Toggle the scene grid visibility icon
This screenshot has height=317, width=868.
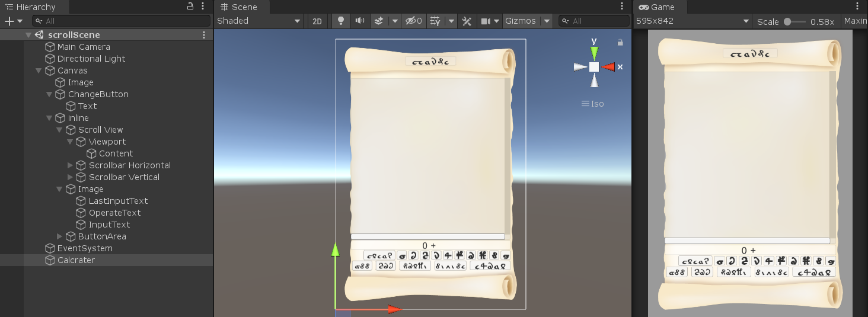(x=435, y=21)
